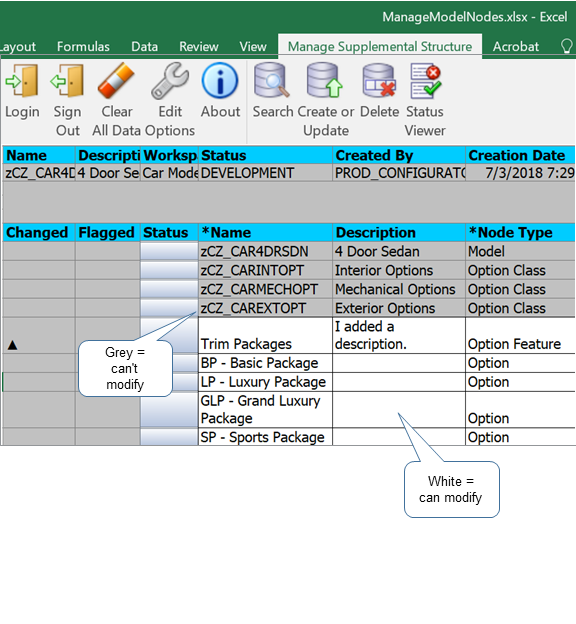Viewport: 576px width, 624px height.
Task: Click the 7/3/2018 creation date cell
Action: 521,173
